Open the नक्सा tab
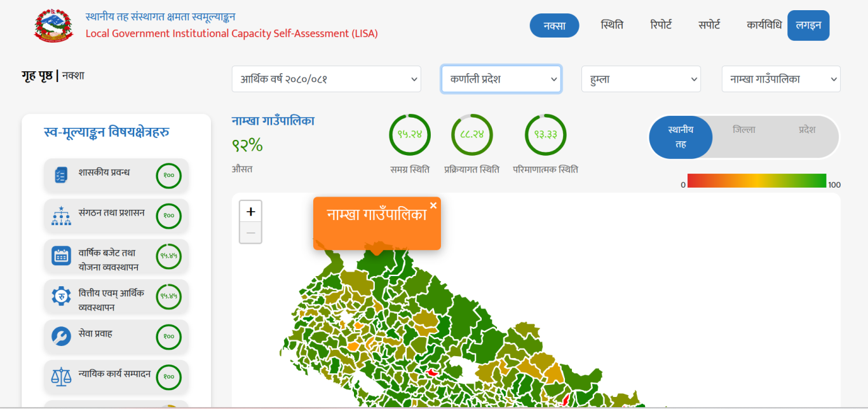This screenshot has height=409, width=868. [x=555, y=25]
